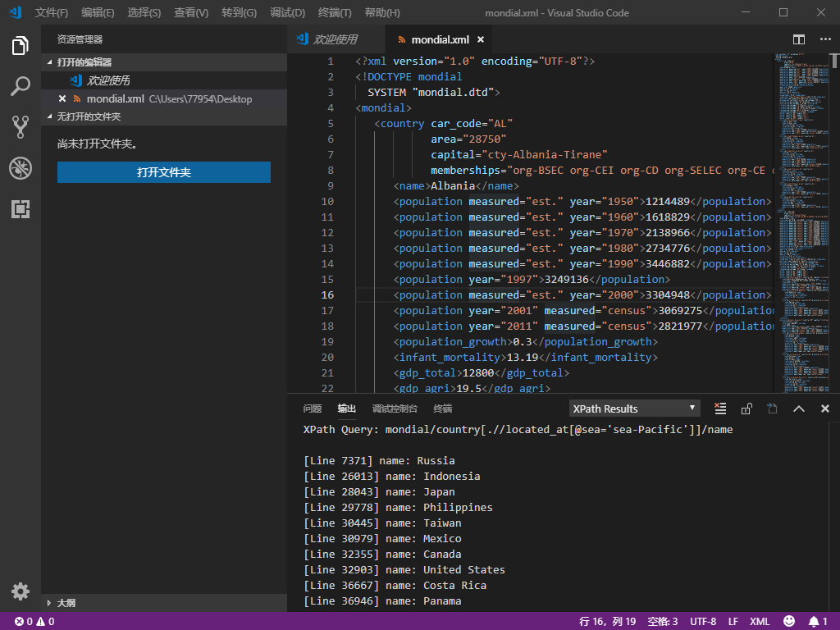This screenshot has height=630, width=840.
Task: Click the split editor icon
Action: click(799, 39)
